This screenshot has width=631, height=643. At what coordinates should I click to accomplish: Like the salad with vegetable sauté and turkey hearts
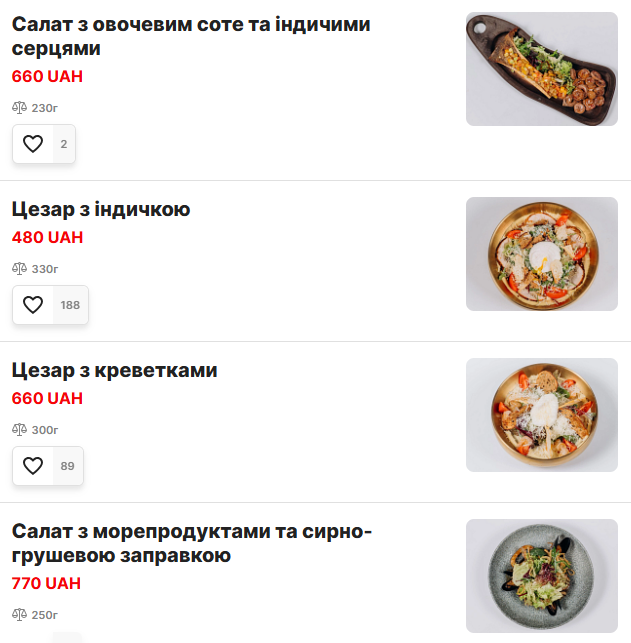click(x=33, y=144)
